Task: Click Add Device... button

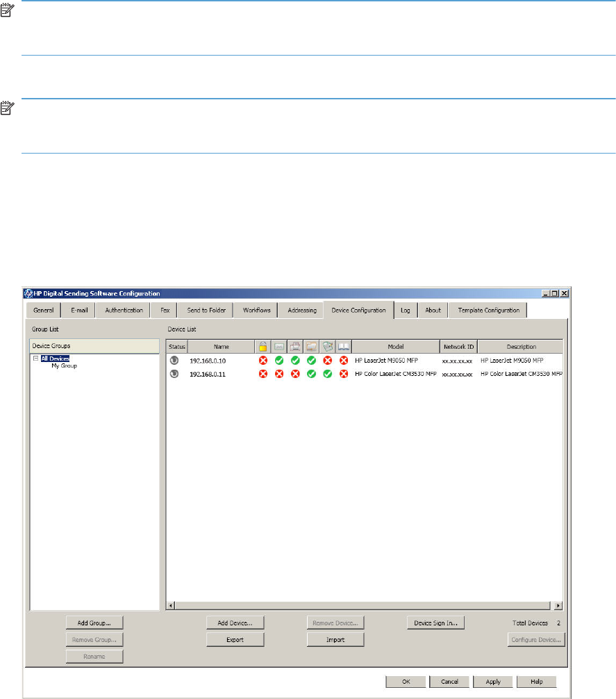Action: point(235,623)
